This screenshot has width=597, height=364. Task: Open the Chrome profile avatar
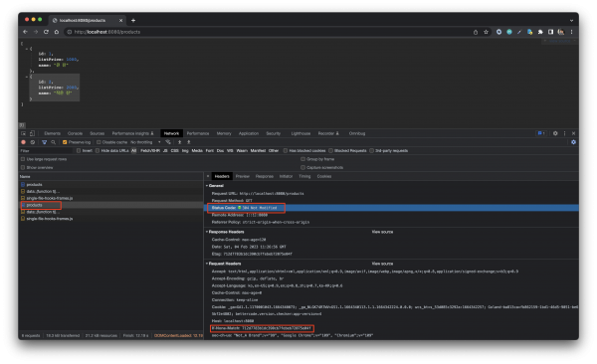pos(561,32)
